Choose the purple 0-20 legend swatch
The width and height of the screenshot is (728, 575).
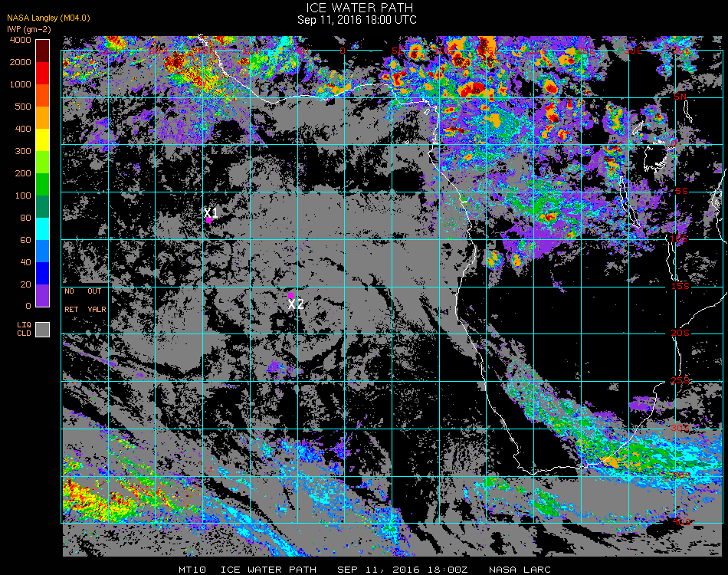(x=42, y=295)
